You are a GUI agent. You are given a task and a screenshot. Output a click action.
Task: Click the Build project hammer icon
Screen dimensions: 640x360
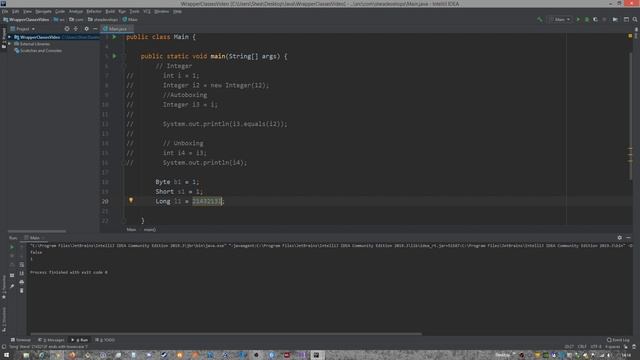(x=540, y=20)
